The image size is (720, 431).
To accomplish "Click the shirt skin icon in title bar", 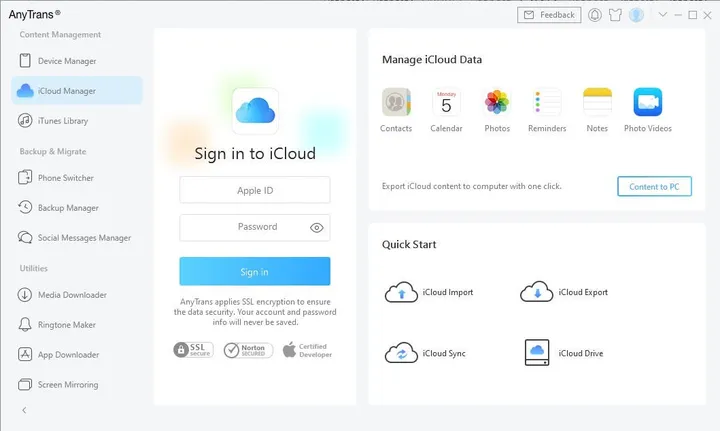I will [615, 15].
